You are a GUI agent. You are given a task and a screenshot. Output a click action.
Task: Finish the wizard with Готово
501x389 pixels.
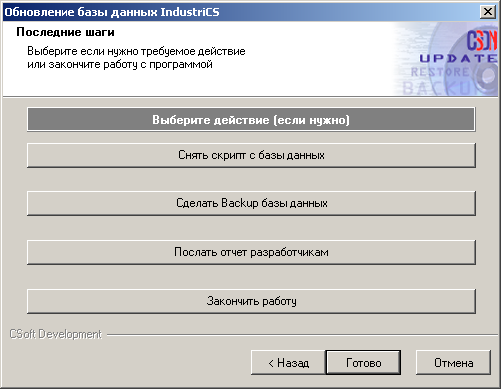click(363, 363)
